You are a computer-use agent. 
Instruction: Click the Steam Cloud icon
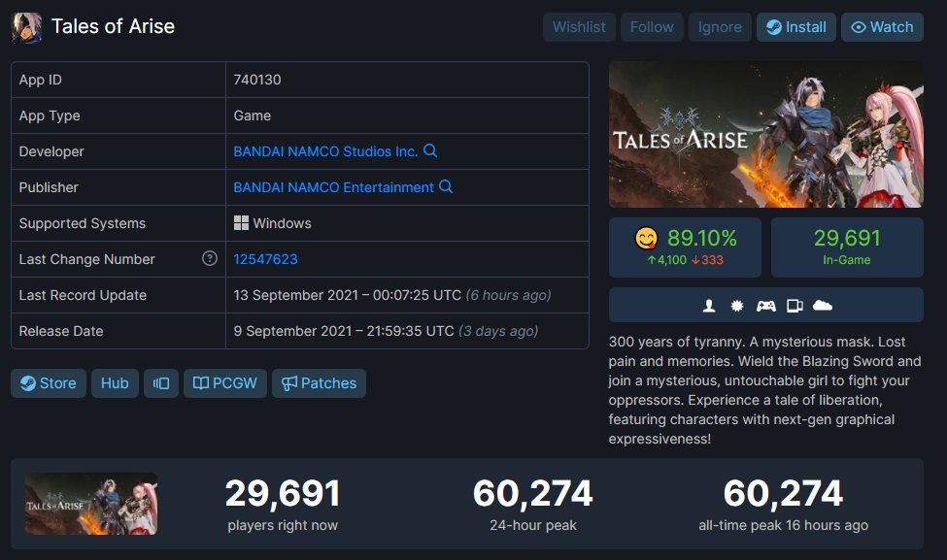point(823,306)
